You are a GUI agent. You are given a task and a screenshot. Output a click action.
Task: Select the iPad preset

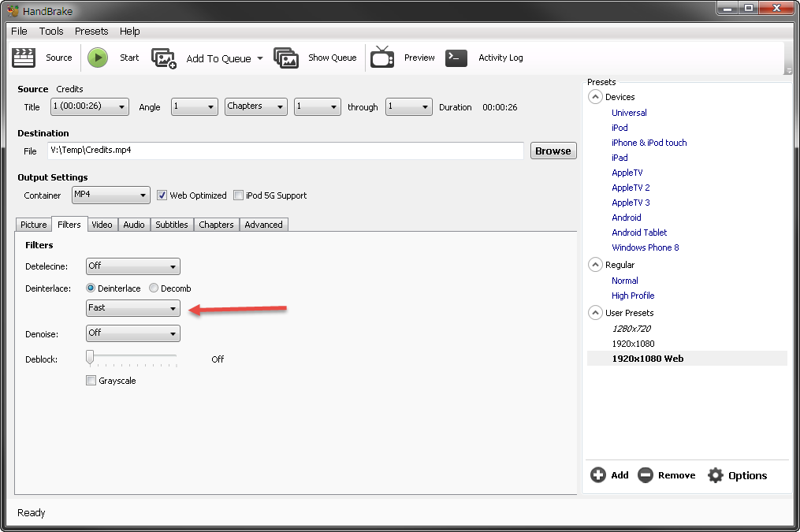[620, 158]
